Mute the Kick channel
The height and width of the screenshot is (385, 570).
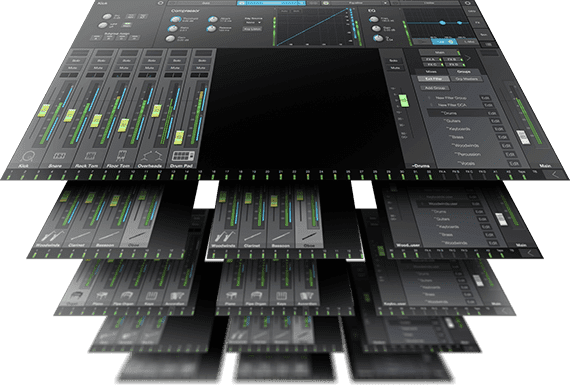(x=73, y=68)
